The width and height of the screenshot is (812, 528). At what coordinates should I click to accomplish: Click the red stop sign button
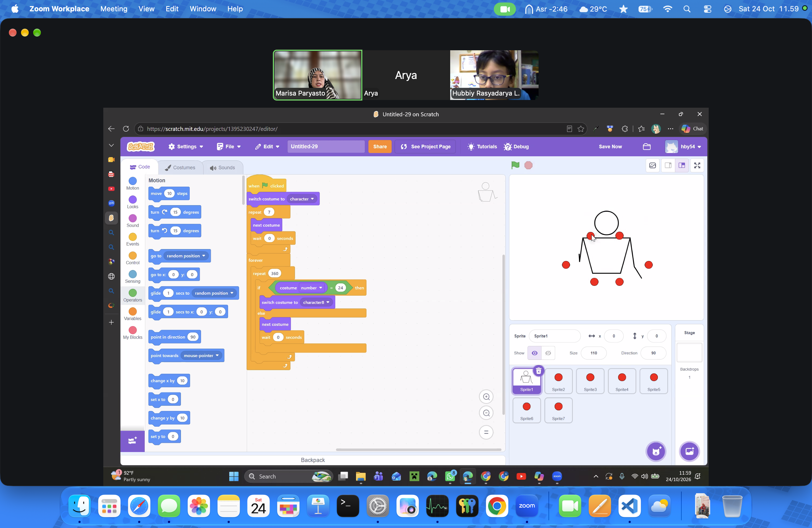click(x=528, y=165)
